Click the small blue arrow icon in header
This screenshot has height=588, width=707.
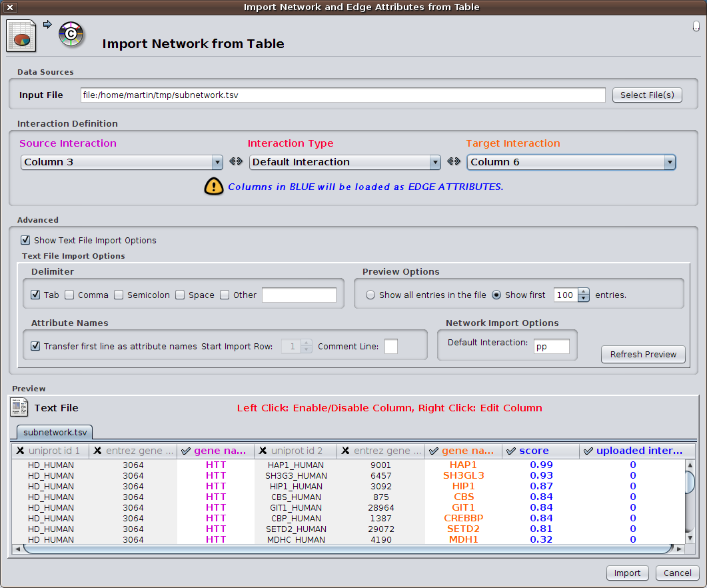coord(47,25)
